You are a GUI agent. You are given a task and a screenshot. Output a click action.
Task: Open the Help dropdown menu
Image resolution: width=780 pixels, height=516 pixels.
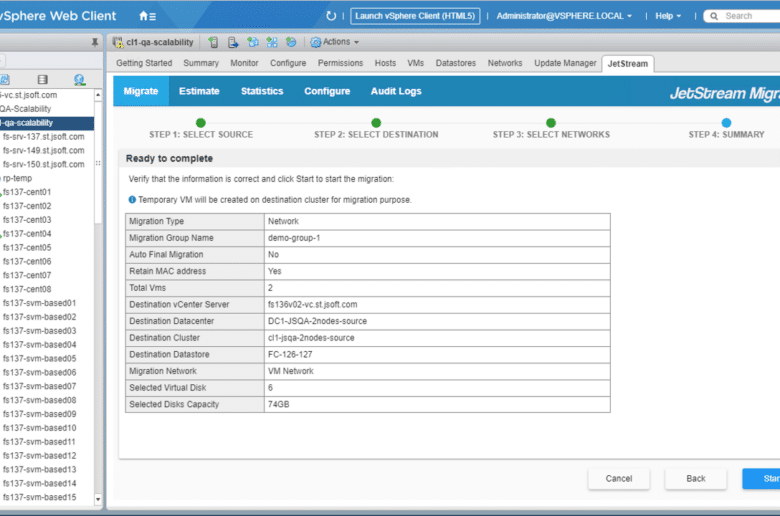(x=668, y=16)
